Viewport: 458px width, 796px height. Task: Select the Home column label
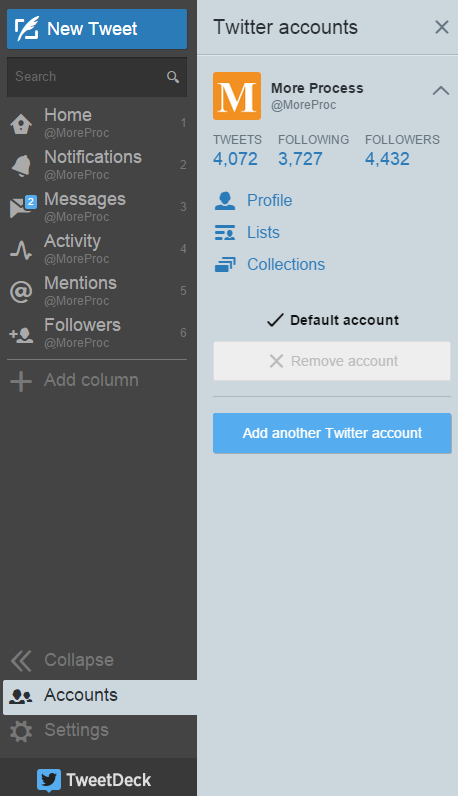pos(68,115)
